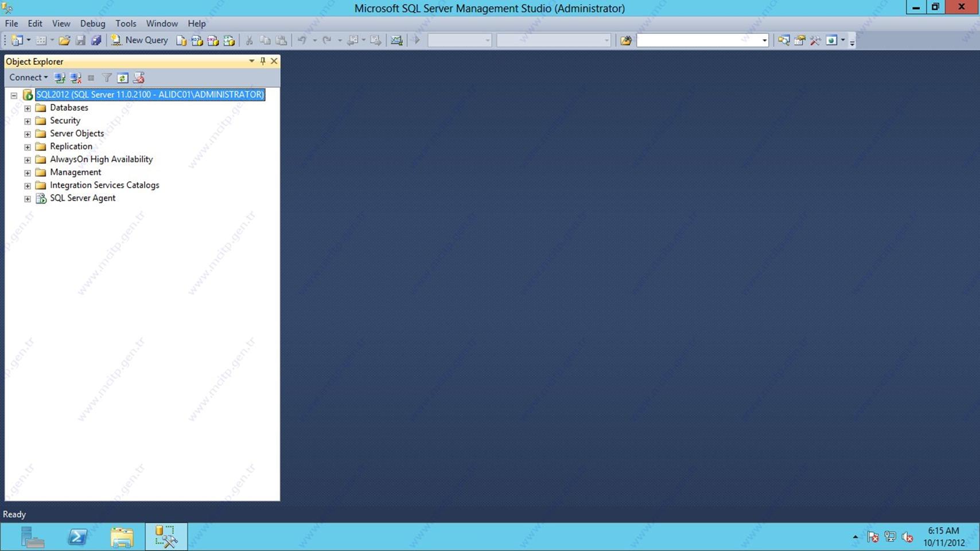Viewport: 980px width, 551px height.
Task: Click the Undo arrow icon
Action: pos(302,40)
